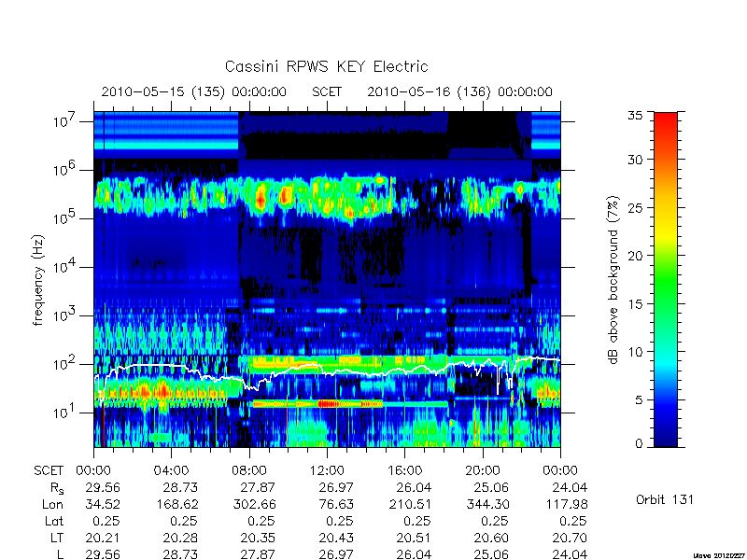Click the start date "2010-05-15 (135) 00:00:00"
This screenshot has width=747, height=560.
click(x=194, y=91)
